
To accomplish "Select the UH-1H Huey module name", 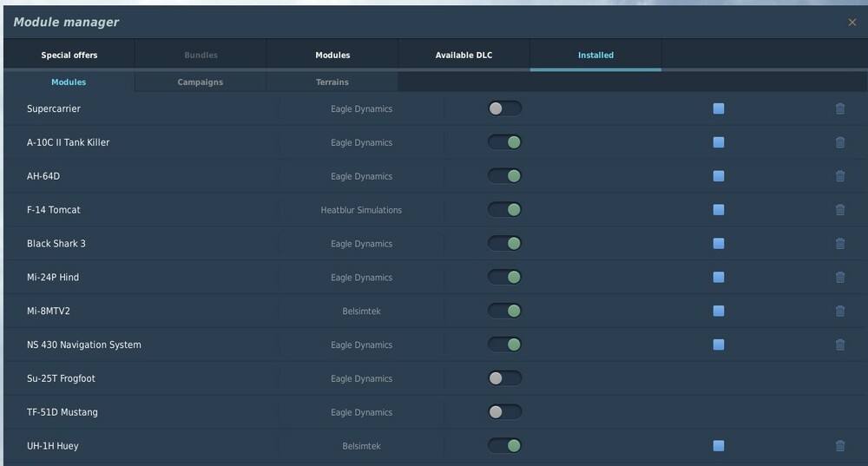I will (x=53, y=445).
